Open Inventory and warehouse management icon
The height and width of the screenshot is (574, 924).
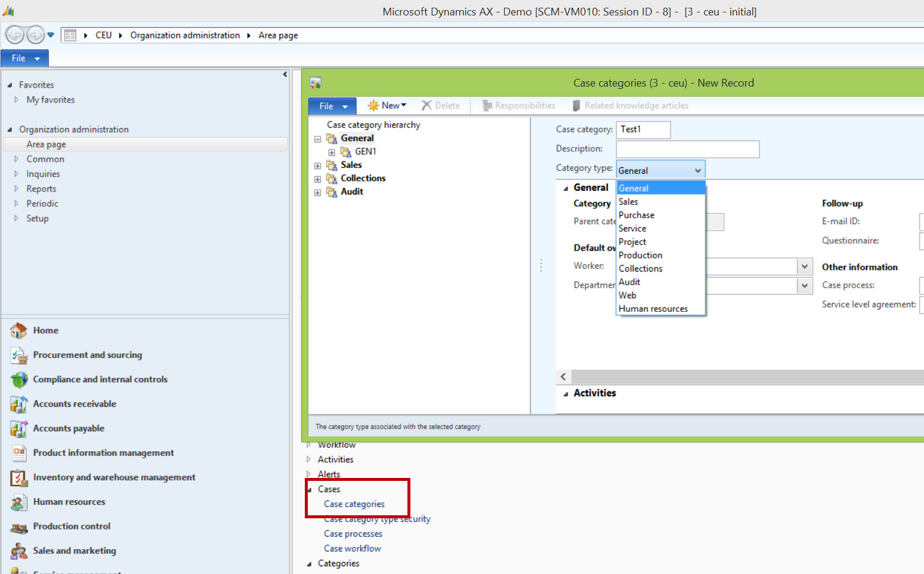click(18, 477)
